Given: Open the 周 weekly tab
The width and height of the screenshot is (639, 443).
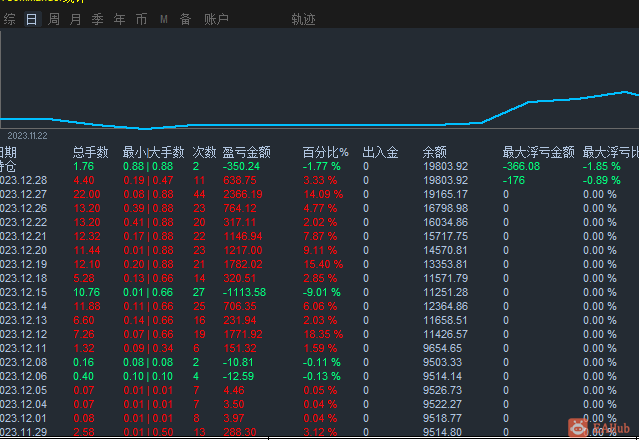Looking at the screenshot, I should pyautogui.click(x=54, y=19).
